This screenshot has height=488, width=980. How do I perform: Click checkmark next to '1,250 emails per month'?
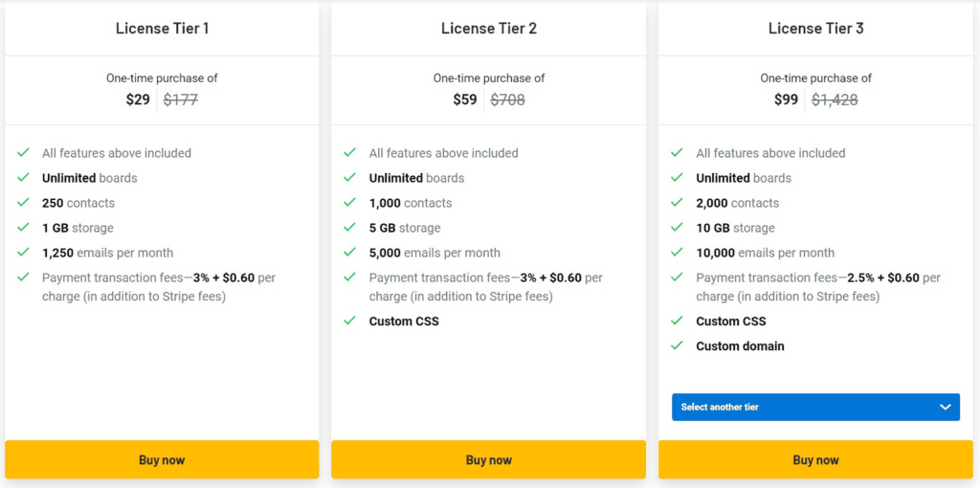(x=23, y=253)
